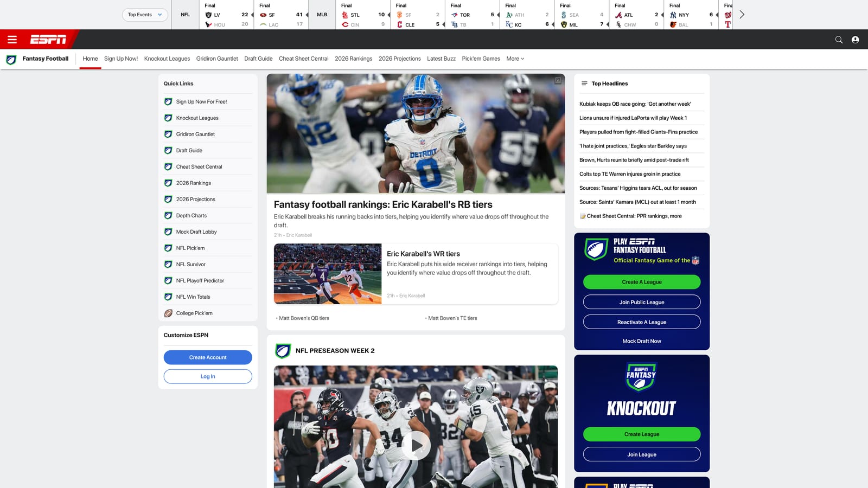Open Eric Karabell's WR tiers article

pyautogui.click(x=423, y=254)
